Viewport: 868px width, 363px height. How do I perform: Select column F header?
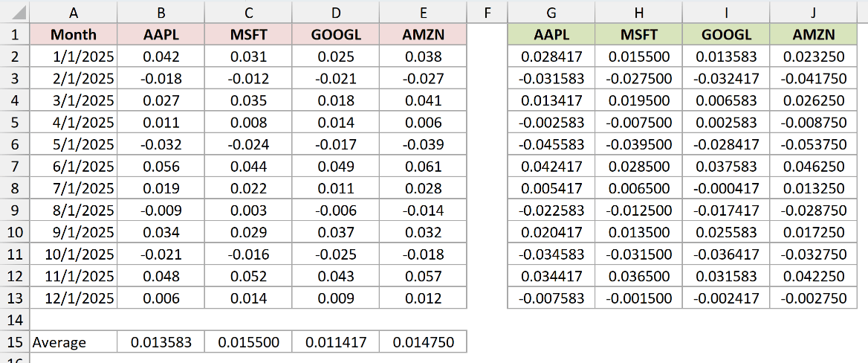click(x=488, y=12)
